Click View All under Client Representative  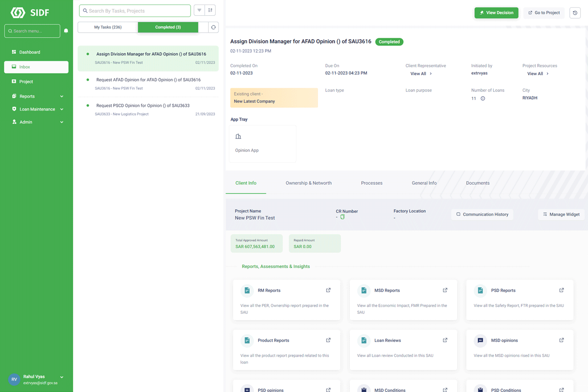pyautogui.click(x=421, y=73)
